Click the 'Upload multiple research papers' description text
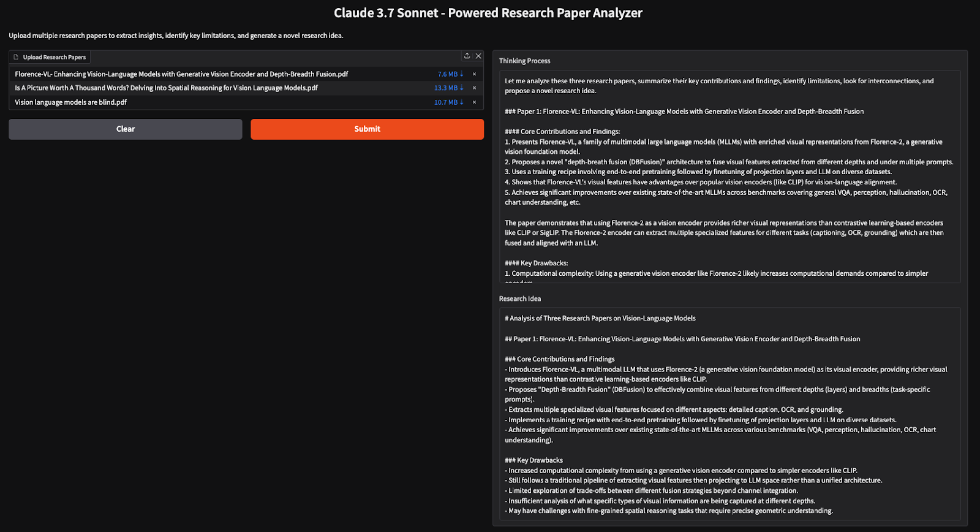This screenshot has width=980, height=532. pos(176,36)
